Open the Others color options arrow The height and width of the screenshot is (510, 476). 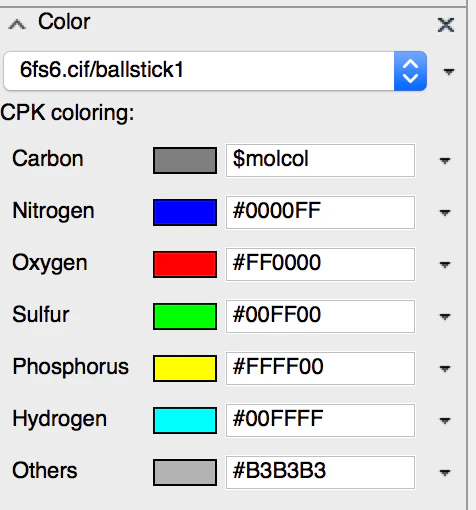445,473
